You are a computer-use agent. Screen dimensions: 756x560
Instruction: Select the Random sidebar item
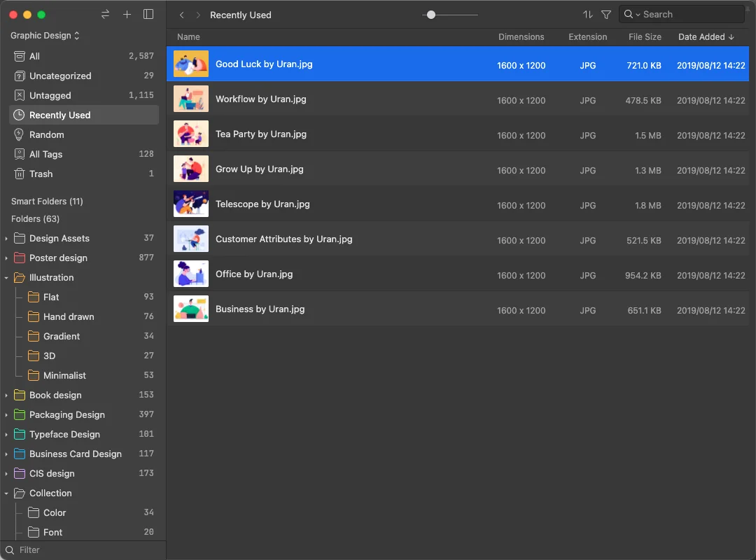[46, 134]
